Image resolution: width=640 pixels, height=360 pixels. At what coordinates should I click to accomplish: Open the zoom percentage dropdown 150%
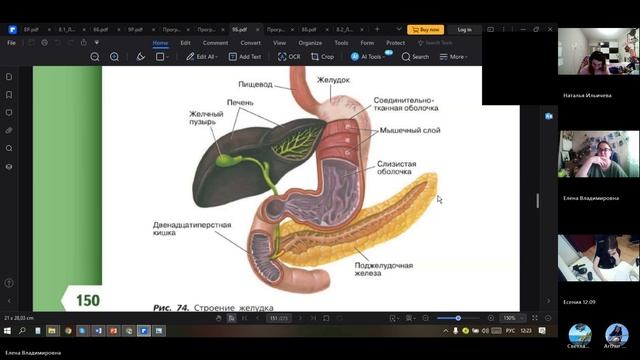(x=512, y=318)
